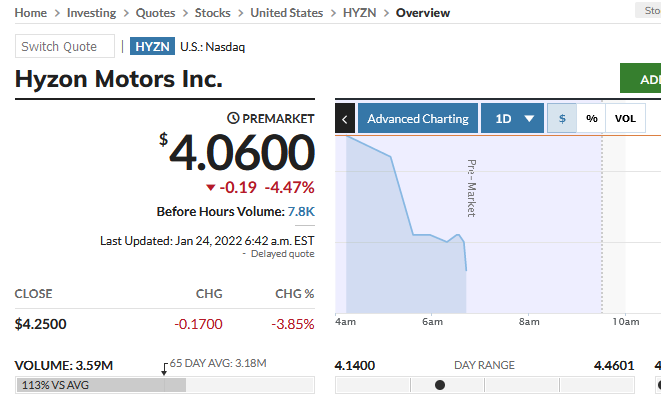Go to United States breadcrumb
The height and width of the screenshot is (404, 661).
pos(286,13)
